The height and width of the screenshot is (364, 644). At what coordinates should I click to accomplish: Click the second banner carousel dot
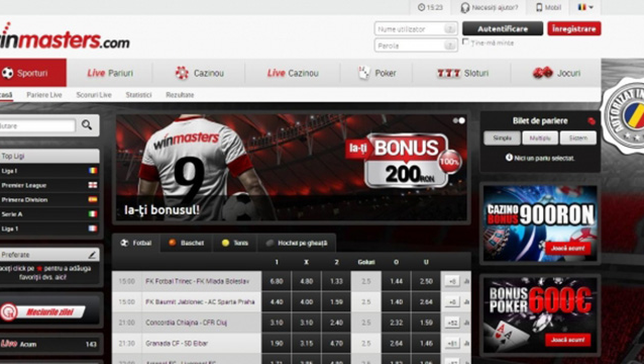click(x=462, y=121)
